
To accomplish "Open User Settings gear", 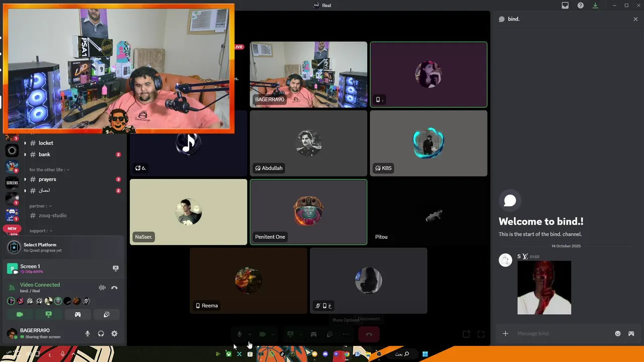I will [114, 333].
